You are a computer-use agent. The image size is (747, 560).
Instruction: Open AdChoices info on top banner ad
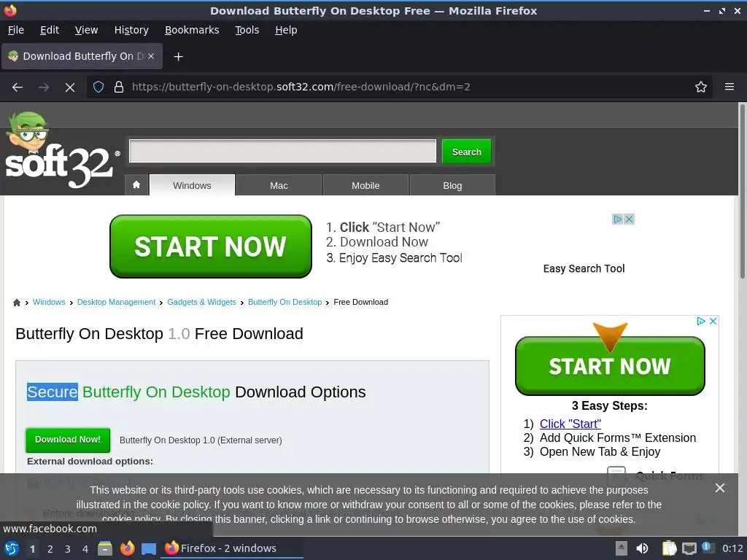618,219
